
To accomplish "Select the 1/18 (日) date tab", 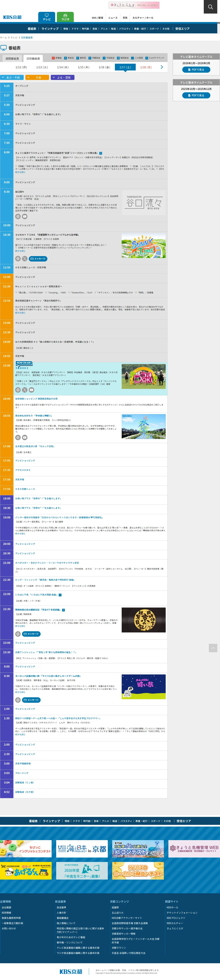I will (x=146, y=67).
